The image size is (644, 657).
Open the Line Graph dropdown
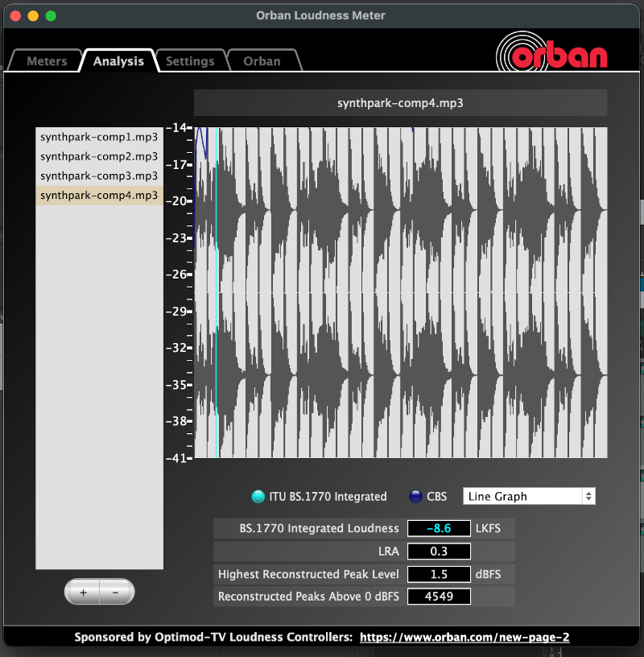pyautogui.click(x=529, y=497)
